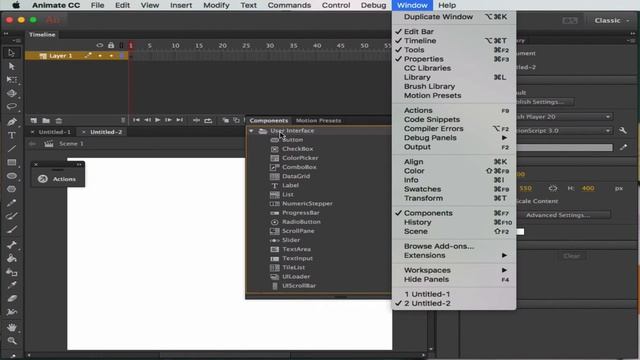Select the Text tool
Screen dimensions: 640x360
tap(11, 135)
